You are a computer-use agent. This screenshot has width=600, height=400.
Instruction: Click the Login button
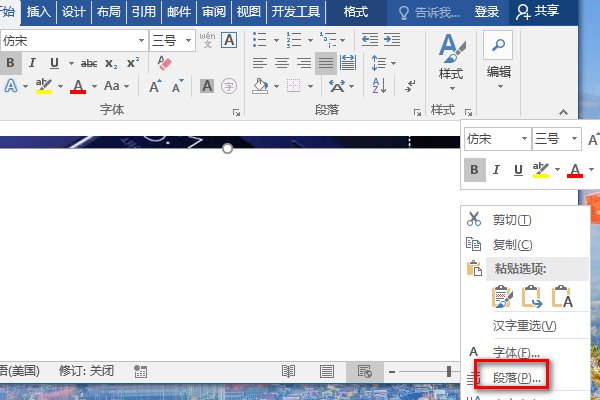487,12
